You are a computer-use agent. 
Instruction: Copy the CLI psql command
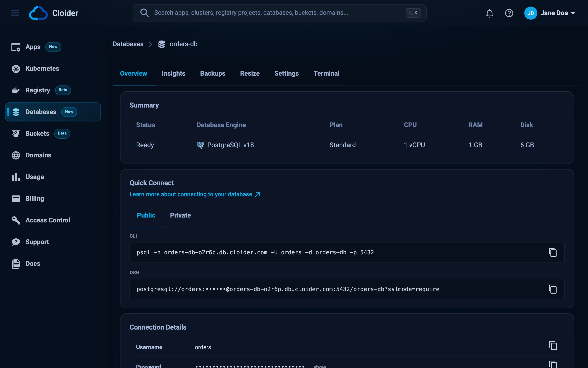[x=552, y=252]
